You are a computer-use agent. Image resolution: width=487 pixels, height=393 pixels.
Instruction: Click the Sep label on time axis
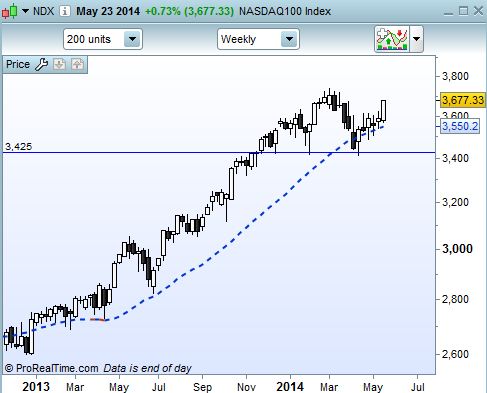pos(202,387)
